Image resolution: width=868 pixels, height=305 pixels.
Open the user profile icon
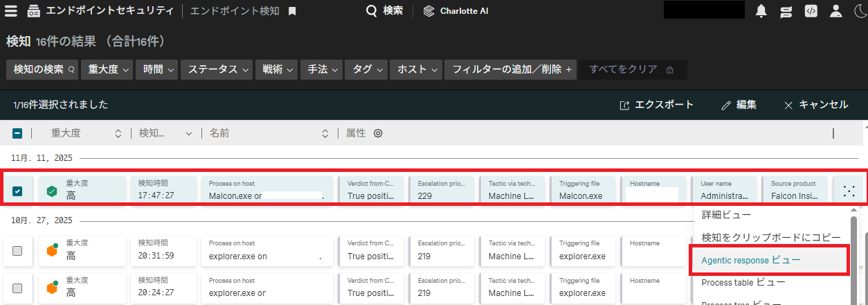pos(835,10)
